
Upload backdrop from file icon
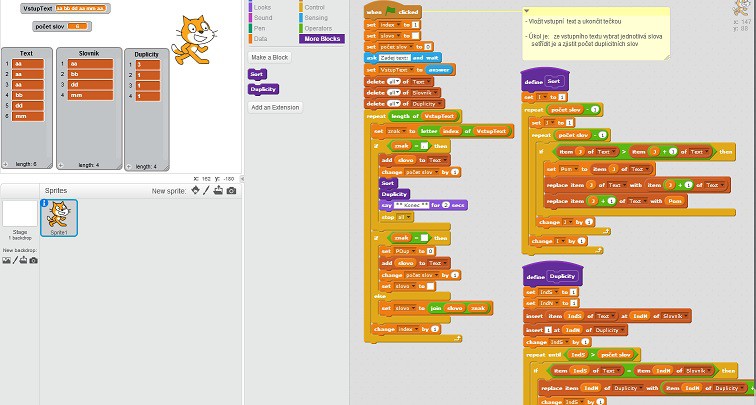(x=24, y=260)
